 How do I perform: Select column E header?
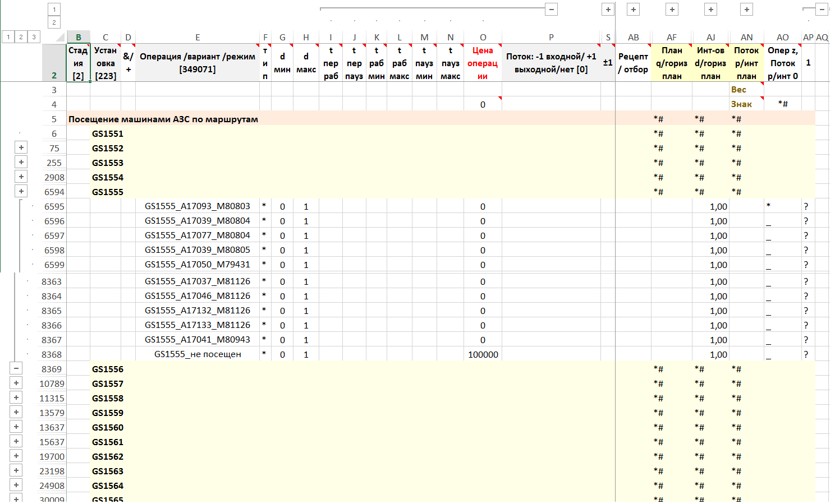point(198,38)
